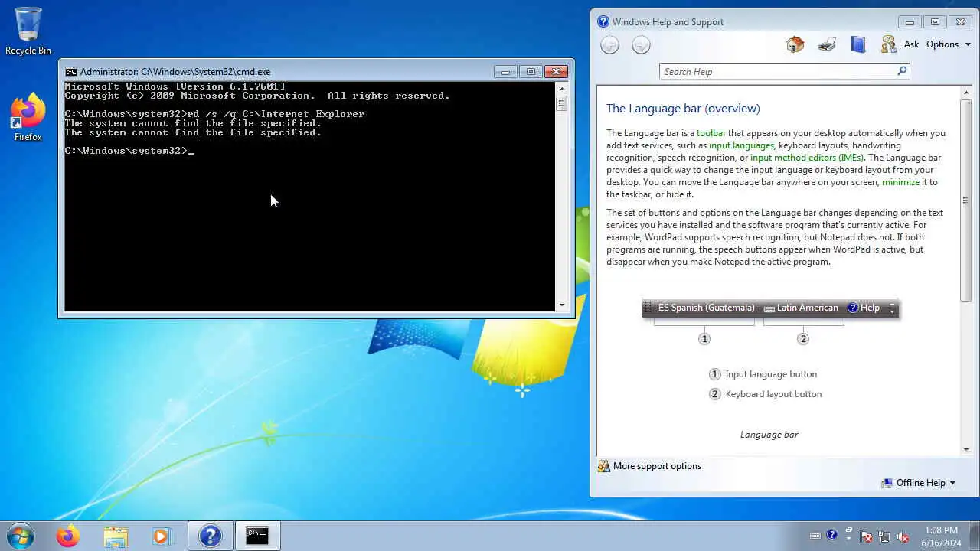Minimize the cmd.exe window
Screen dimensions: 980x551
[505, 72]
